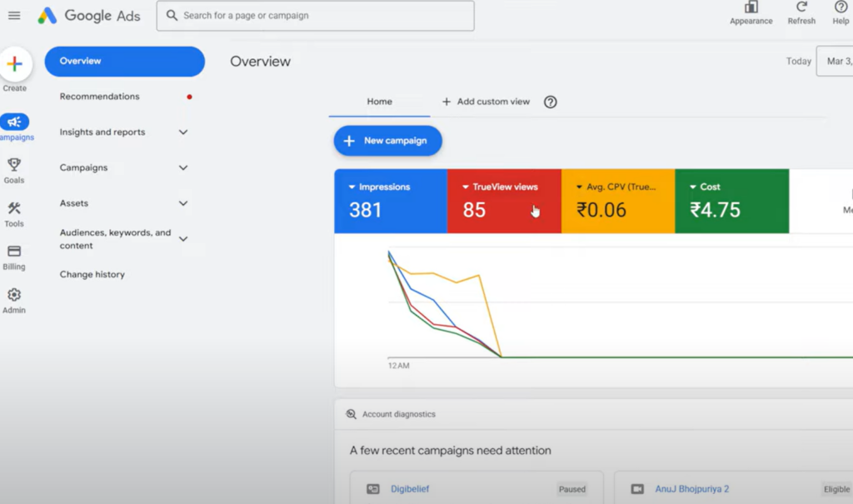
Task: Click the Refresh icon
Action: point(801,7)
